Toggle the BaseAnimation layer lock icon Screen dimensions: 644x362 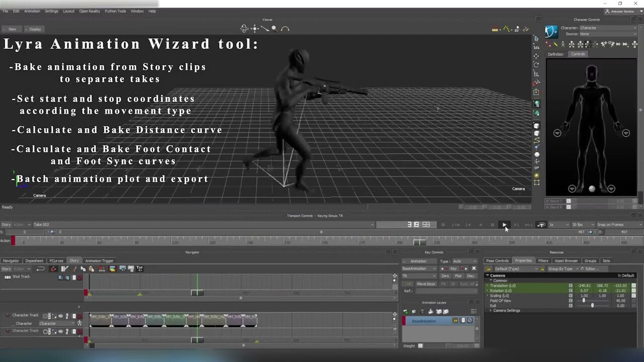[x=455, y=321]
